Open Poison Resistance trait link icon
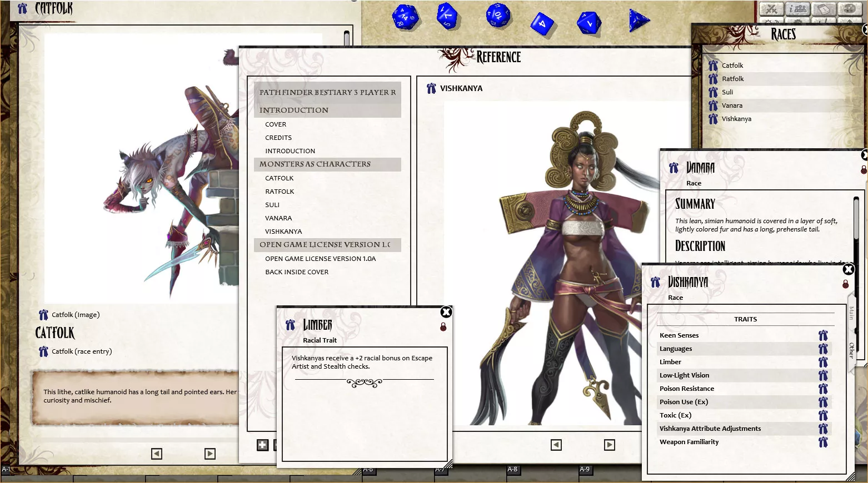 (823, 389)
